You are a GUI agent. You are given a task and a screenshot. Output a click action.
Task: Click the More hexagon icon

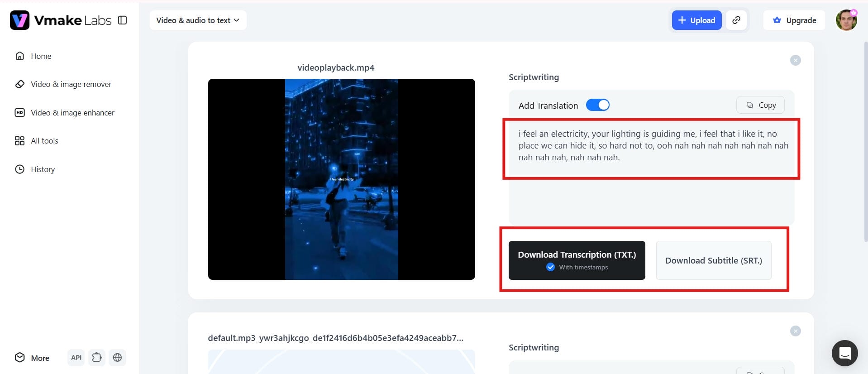(x=20, y=358)
